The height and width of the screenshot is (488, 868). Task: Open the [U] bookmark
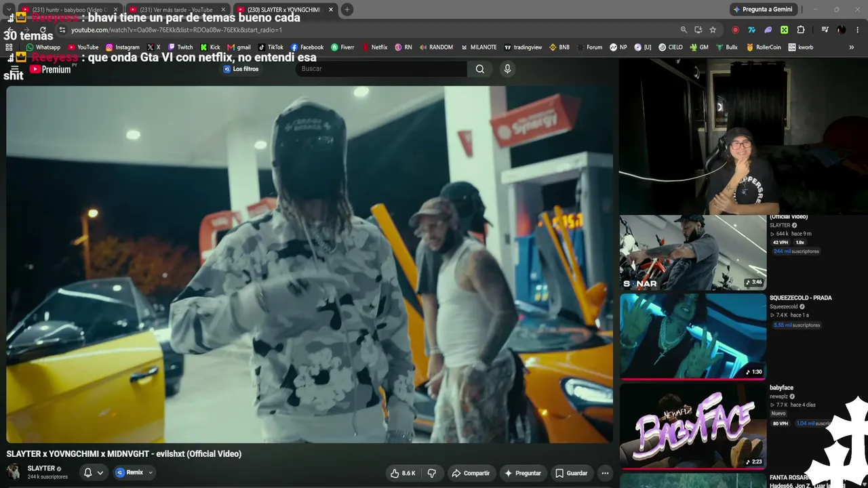pos(642,47)
